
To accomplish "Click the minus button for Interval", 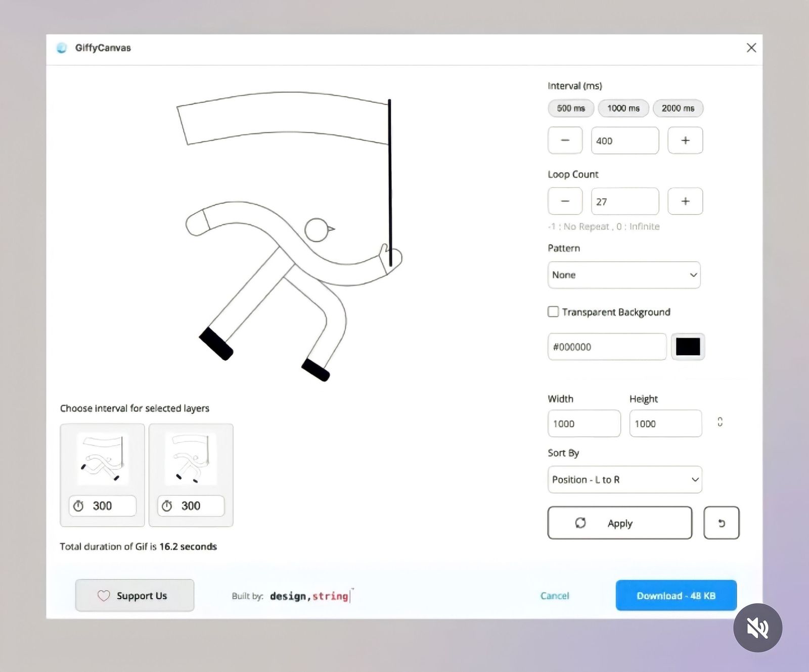I will (565, 140).
